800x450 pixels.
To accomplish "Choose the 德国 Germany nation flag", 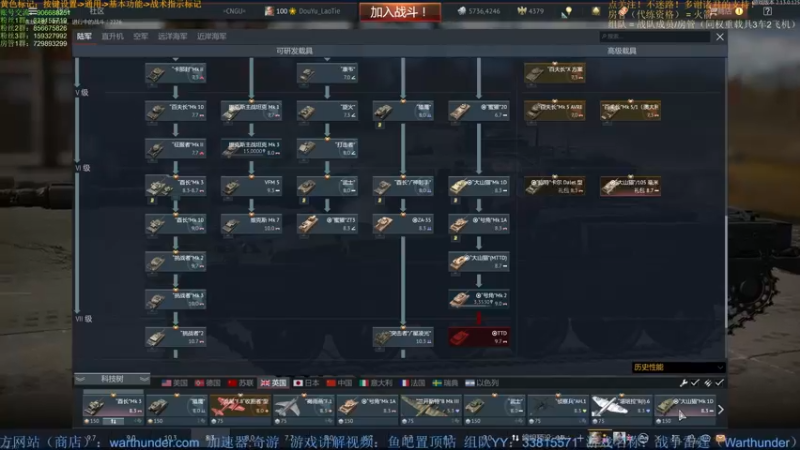I will 207,383.
